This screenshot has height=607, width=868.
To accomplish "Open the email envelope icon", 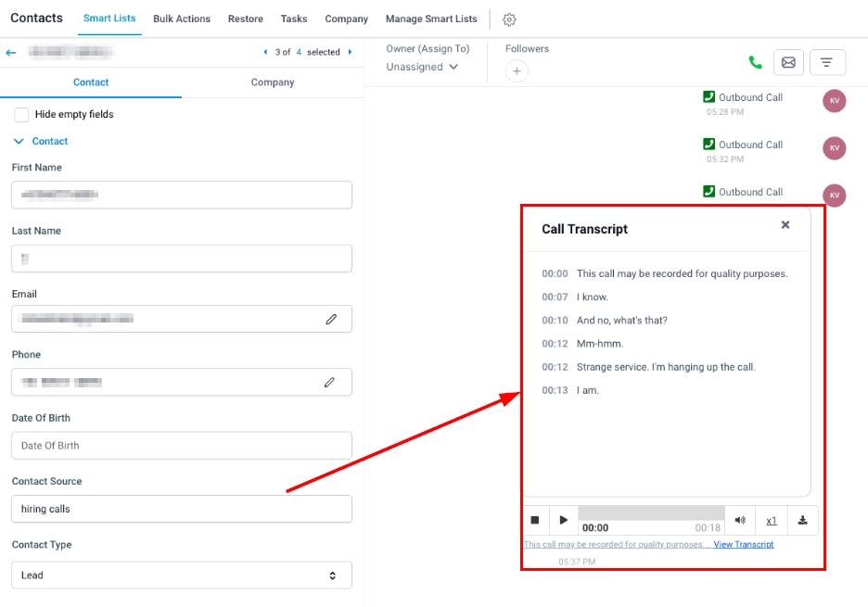I will (788, 63).
